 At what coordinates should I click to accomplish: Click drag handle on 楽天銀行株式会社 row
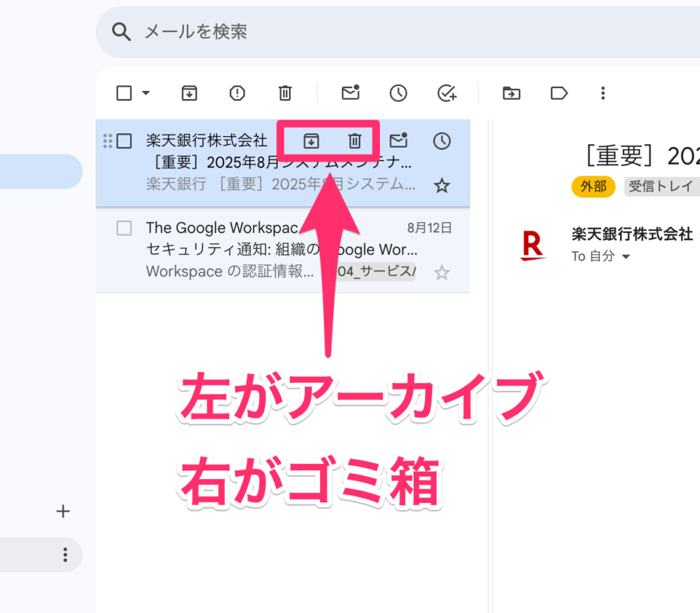(107, 141)
